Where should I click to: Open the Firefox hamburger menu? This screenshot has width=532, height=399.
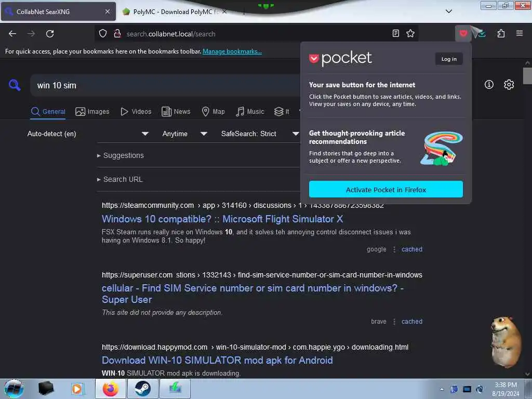pyautogui.click(x=520, y=33)
